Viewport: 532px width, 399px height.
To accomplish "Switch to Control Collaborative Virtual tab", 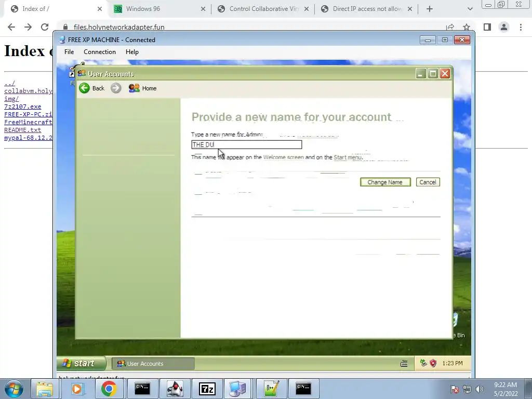I will pyautogui.click(x=263, y=9).
